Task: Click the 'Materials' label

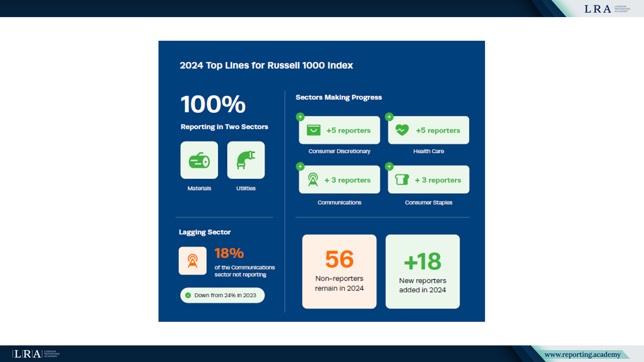Action: click(x=199, y=189)
